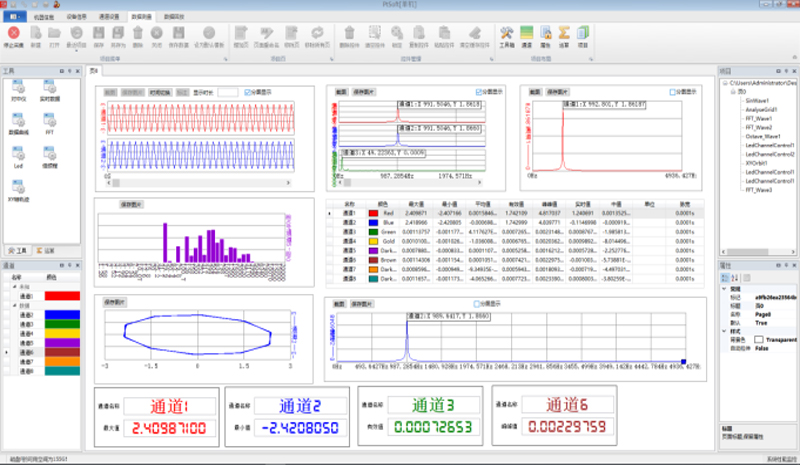This screenshot has width=800, height=465.
Task: Click the red stop acquisition icon
Action: pyautogui.click(x=12, y=34)
